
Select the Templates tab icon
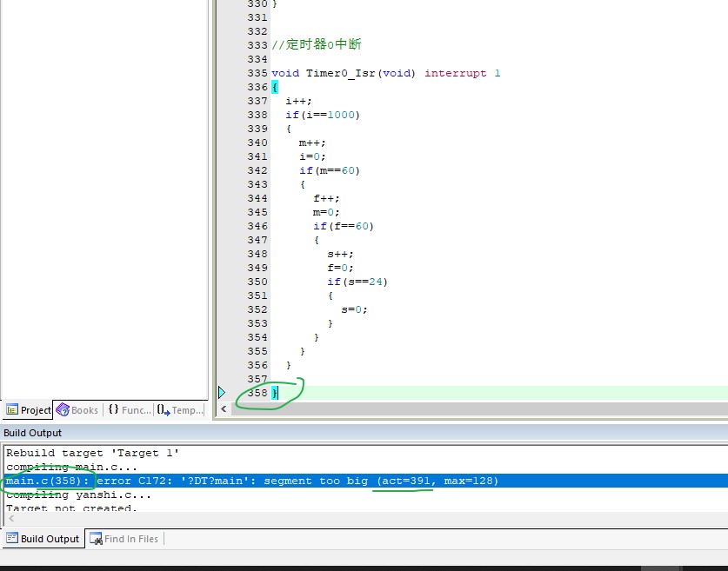163,409
